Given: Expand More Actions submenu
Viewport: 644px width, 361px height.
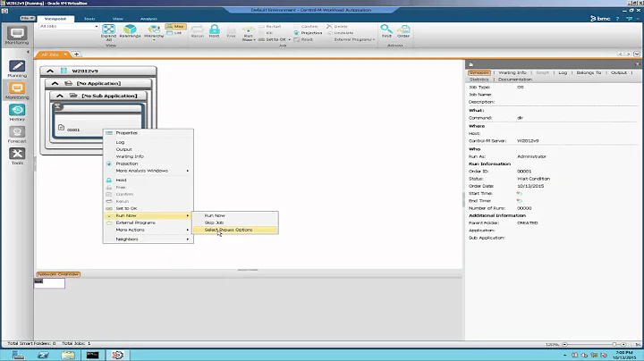Looking at the screenshot, I should point(148,230).
